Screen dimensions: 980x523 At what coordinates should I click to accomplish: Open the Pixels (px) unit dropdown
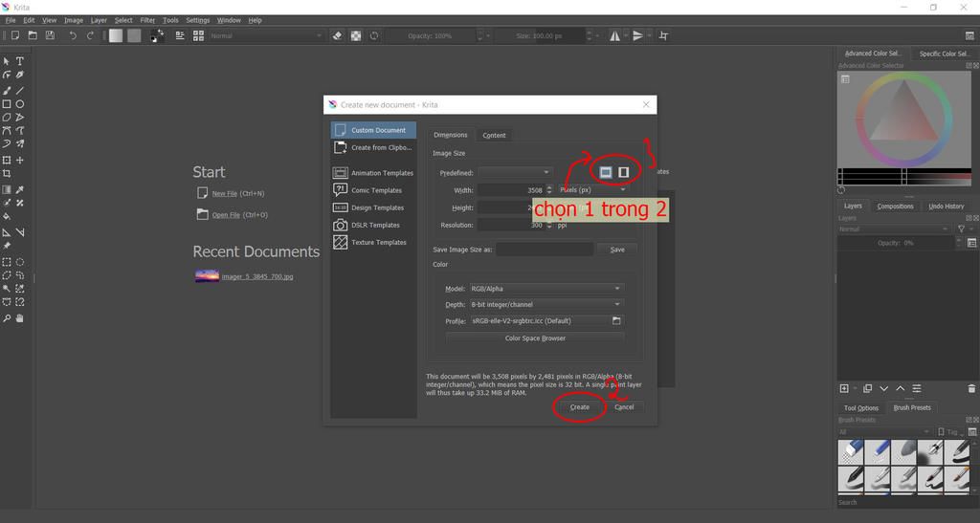[592, 189]
